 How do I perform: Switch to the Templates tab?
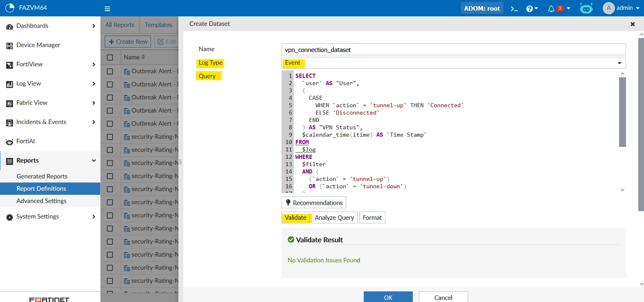tap(158, 25)
